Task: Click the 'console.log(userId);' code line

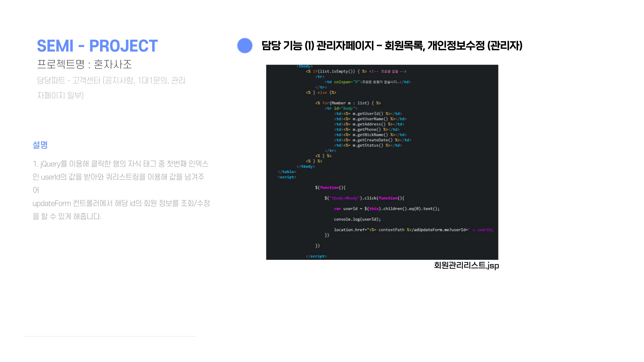Action: [357, 219]
